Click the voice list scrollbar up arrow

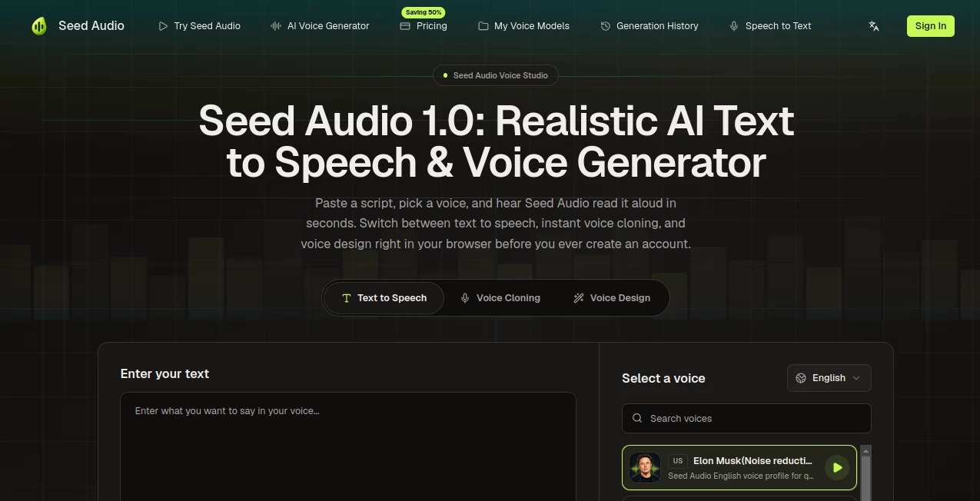(866, 451)
